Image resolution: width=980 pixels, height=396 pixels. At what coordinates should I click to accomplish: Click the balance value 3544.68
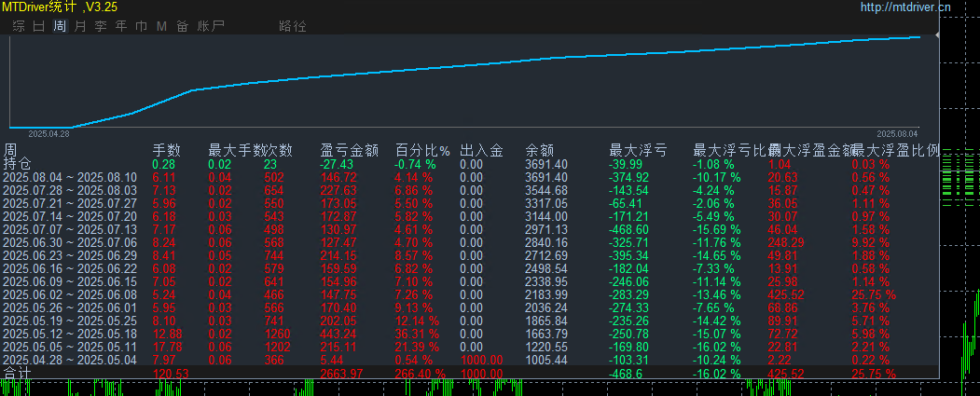click(x=546, y=190)
